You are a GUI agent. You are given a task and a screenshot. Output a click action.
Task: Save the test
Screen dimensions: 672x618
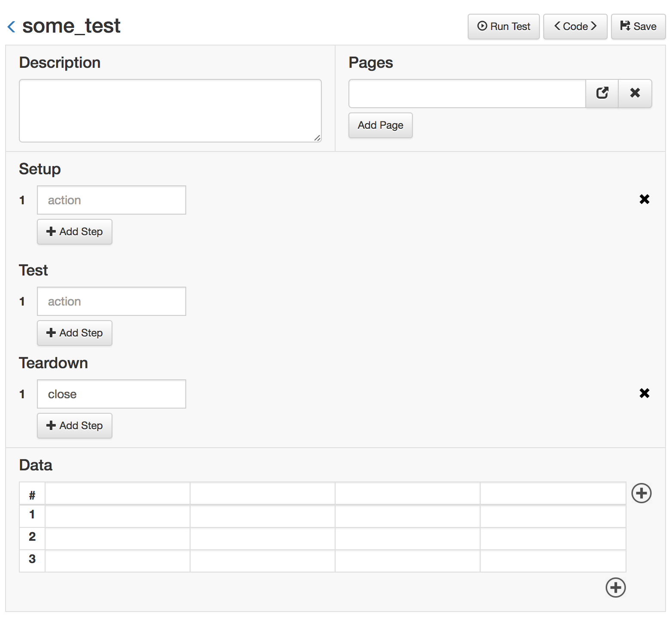[x=638, y=27]
